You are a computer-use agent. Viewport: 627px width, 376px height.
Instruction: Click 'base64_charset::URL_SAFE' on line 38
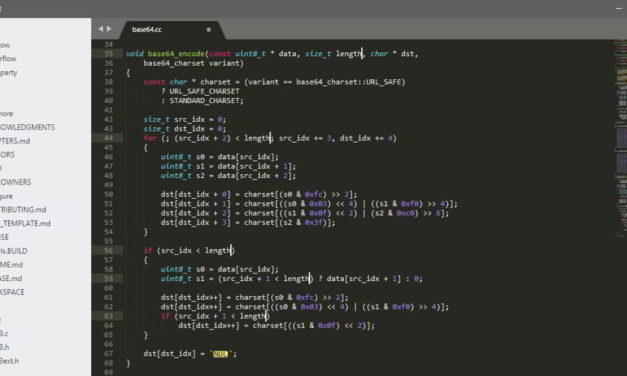(348, 82)
